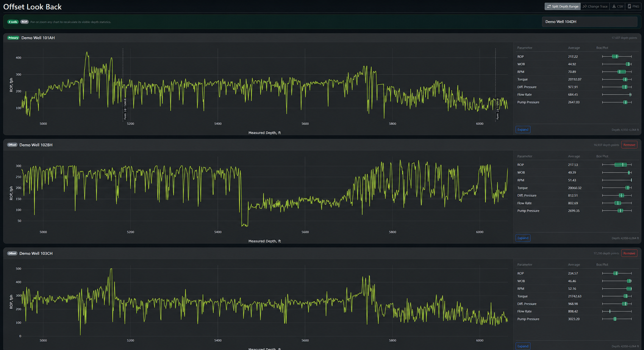Expand the Demo Well 102BH panel
This screenshot has width=644, height=350.
523,238
